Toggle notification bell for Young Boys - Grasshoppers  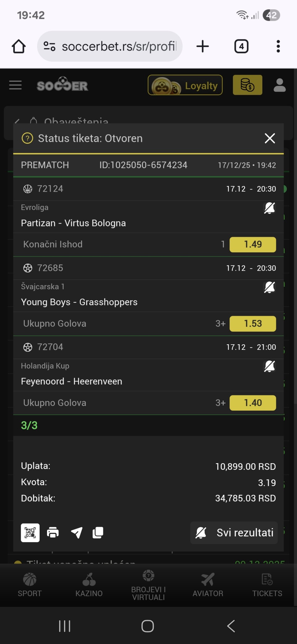pos(269,287)
